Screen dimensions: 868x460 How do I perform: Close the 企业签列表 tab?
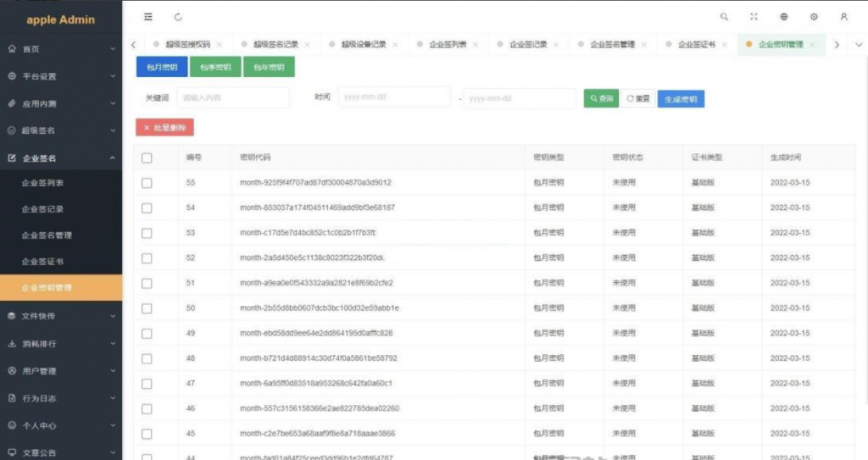point(476,44)
